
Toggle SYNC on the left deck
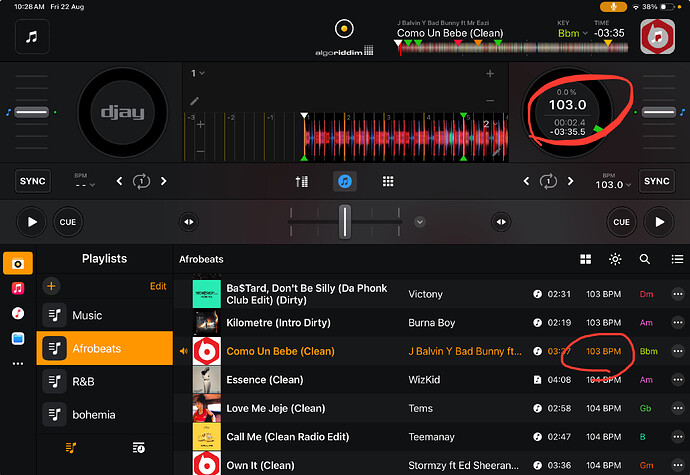(33, 181)
